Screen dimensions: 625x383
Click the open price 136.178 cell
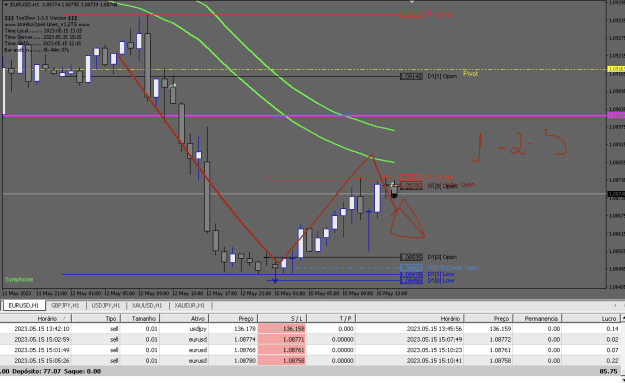coord(245,329)
